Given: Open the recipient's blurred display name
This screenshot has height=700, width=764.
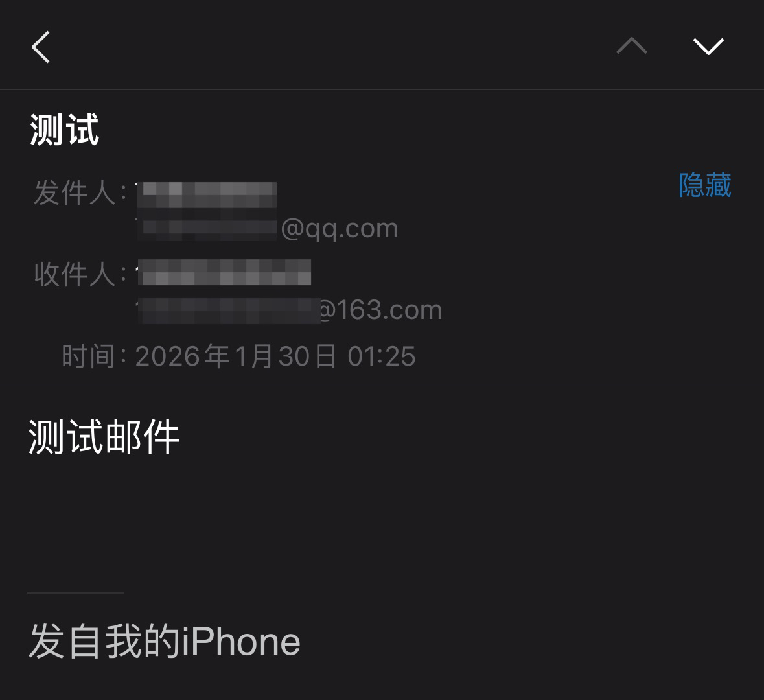Looking at the screenshot, I should tap(224, 272).
